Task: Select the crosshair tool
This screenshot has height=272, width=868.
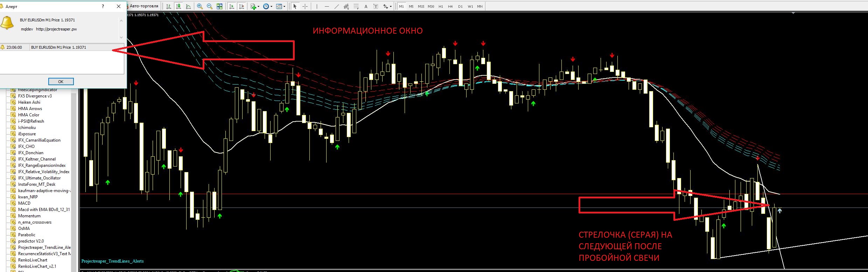Action: point(305,6)
